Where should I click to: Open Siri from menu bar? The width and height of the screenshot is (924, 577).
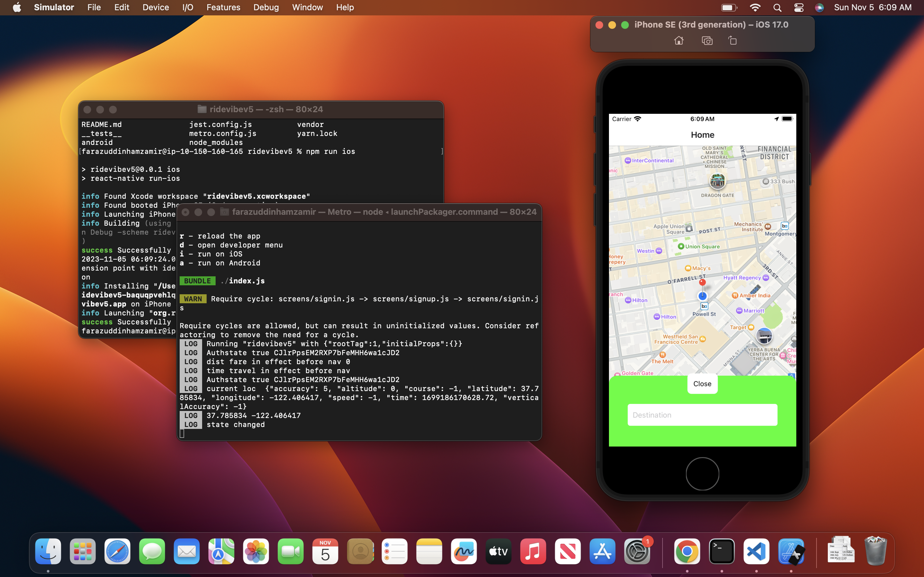(x=819, y=7)
